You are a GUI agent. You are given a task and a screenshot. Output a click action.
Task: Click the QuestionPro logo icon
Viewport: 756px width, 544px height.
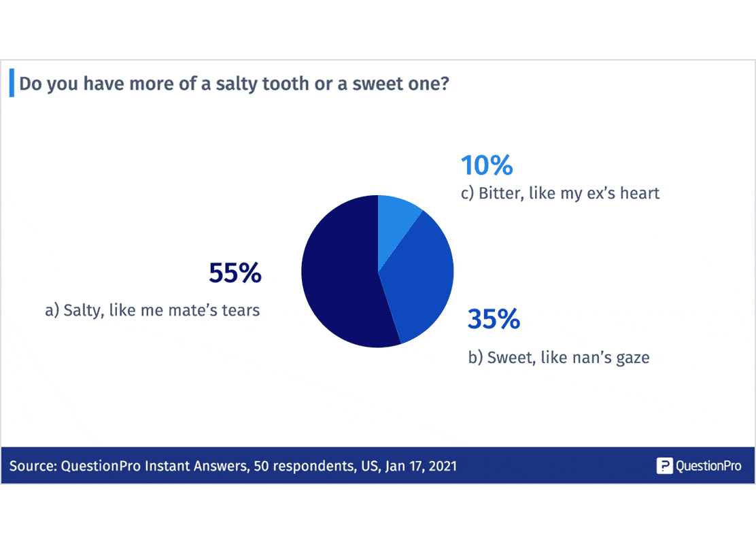tap(664, 465)
